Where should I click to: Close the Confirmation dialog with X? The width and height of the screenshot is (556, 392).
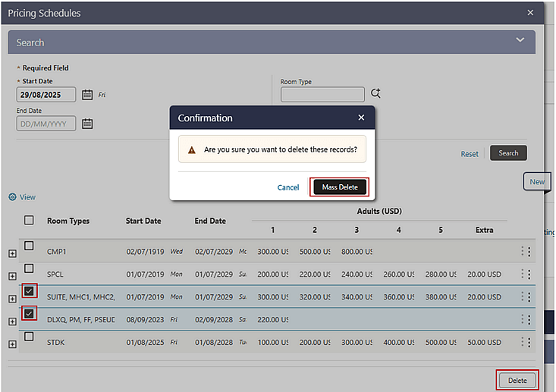pos(361,118)
